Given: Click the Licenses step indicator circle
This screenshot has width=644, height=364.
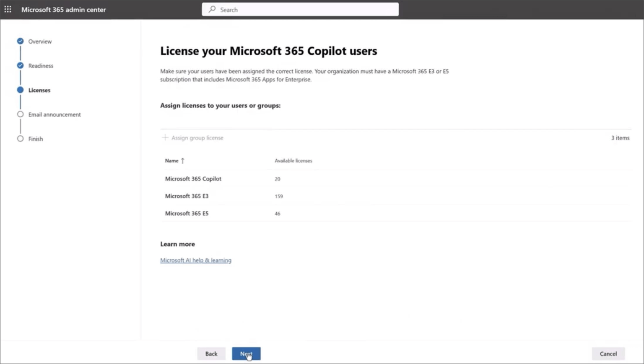Looking at the screenshot, I should (x=20, y=90).
